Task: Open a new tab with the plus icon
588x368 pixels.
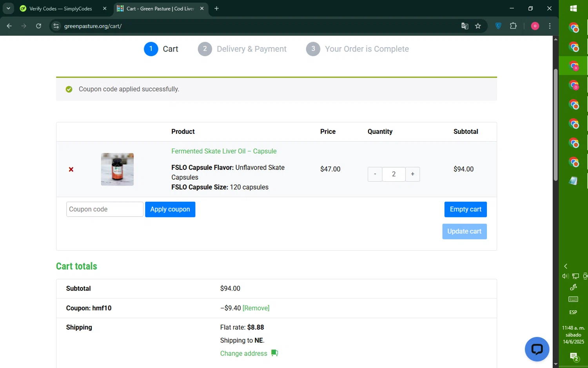Action: coord(216,9)
